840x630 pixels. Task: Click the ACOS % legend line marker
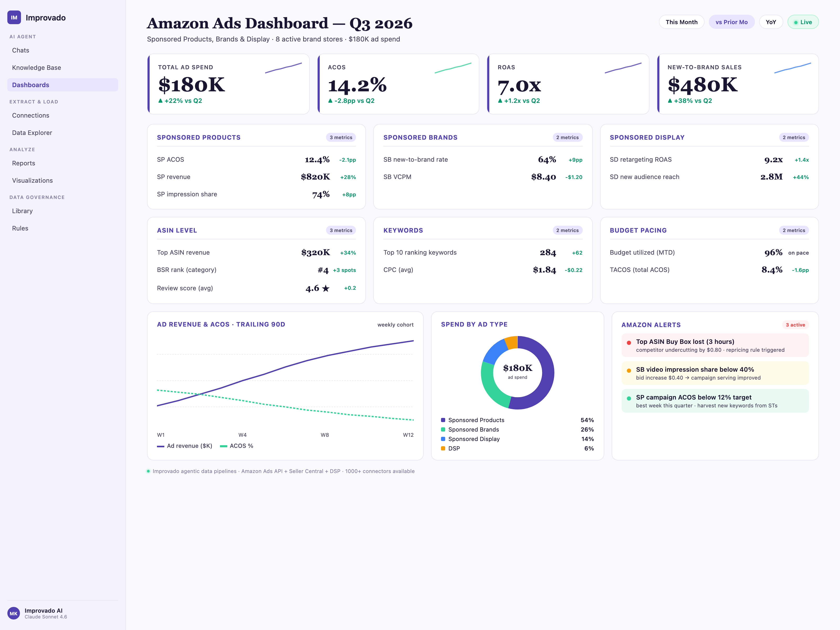[x=224, y=446]
